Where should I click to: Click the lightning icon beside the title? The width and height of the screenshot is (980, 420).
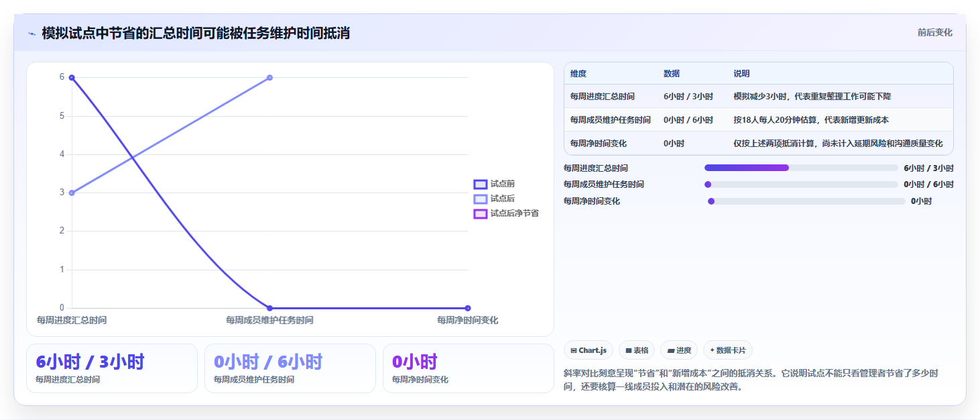click(x=32, y=34)
